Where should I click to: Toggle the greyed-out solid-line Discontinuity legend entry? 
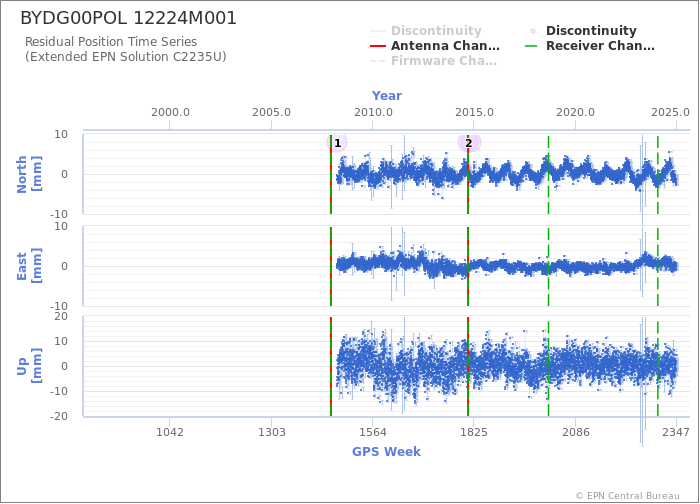(x=426, y=30)
